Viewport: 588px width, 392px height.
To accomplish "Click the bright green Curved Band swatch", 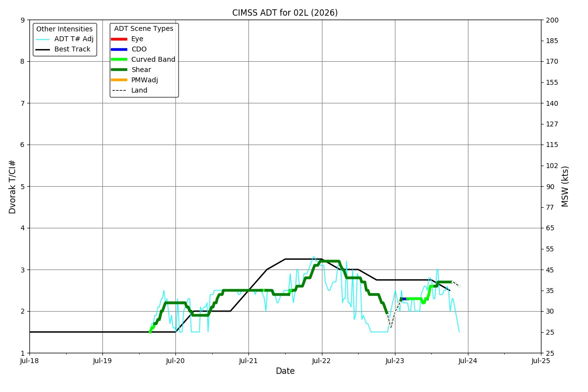I will [119, 60].
